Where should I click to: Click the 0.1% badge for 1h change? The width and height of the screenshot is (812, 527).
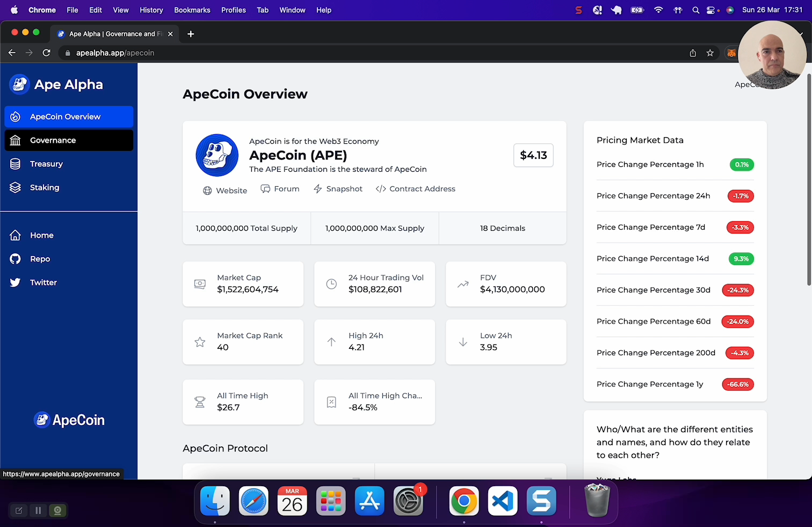[742, 165]
